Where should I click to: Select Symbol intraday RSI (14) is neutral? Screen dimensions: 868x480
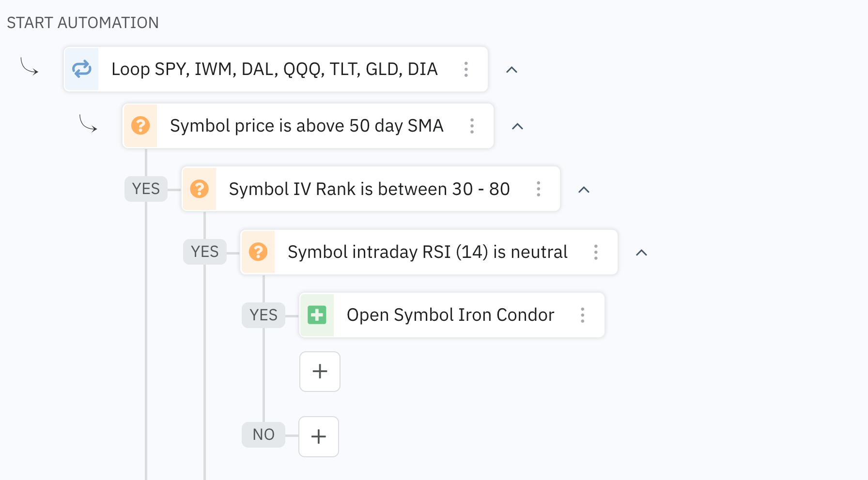[x=427, y=252]
